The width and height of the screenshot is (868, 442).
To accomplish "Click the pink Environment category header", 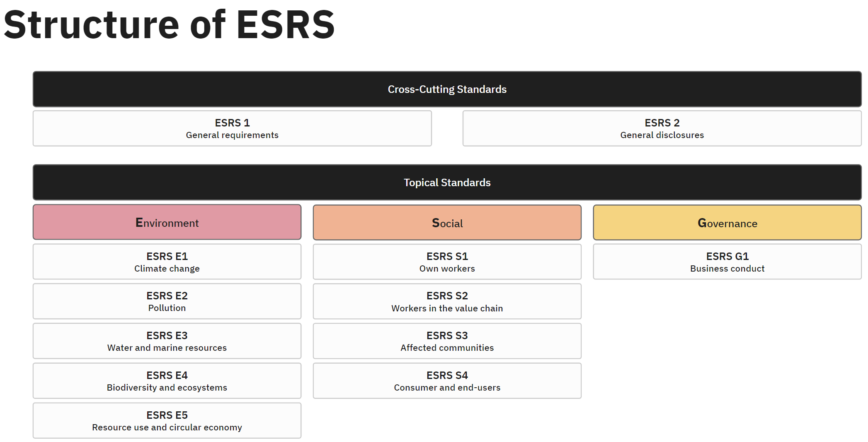I will pyautogui.click(x=167, y=222).
